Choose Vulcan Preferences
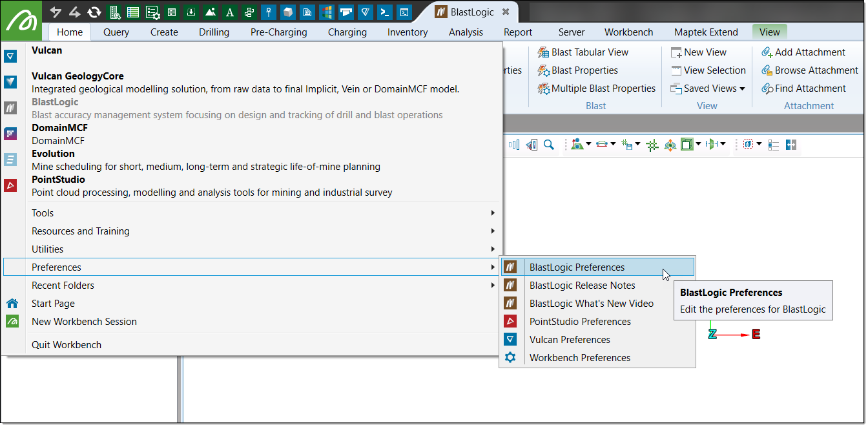Image resolution: width=868 pixels, height=427 pixels. pyautogui.click(x=598, y=340)
